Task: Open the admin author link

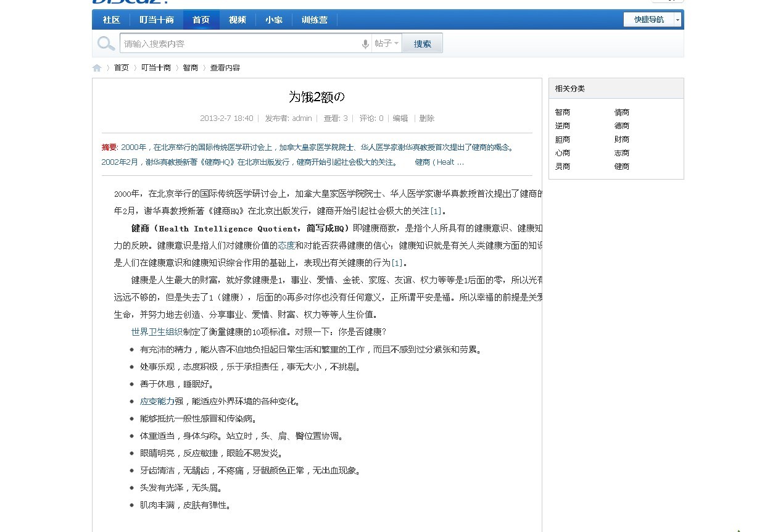Action: [x=302, y=118]
